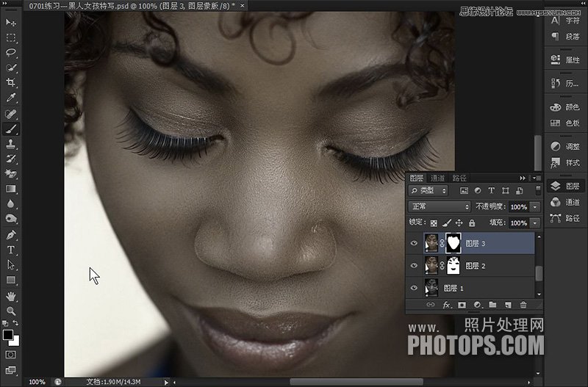
Task: Select the Eyedropper tool
Action: (11, 98)
